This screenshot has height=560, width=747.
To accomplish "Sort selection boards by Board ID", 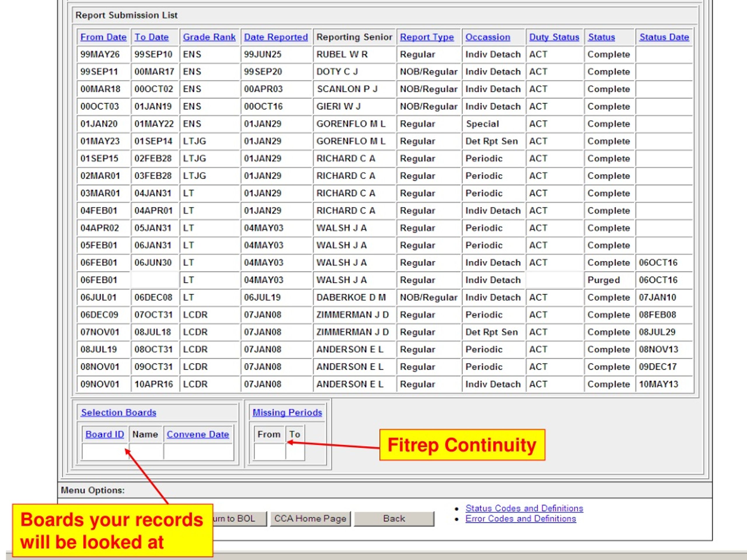I will coord(105,434).
